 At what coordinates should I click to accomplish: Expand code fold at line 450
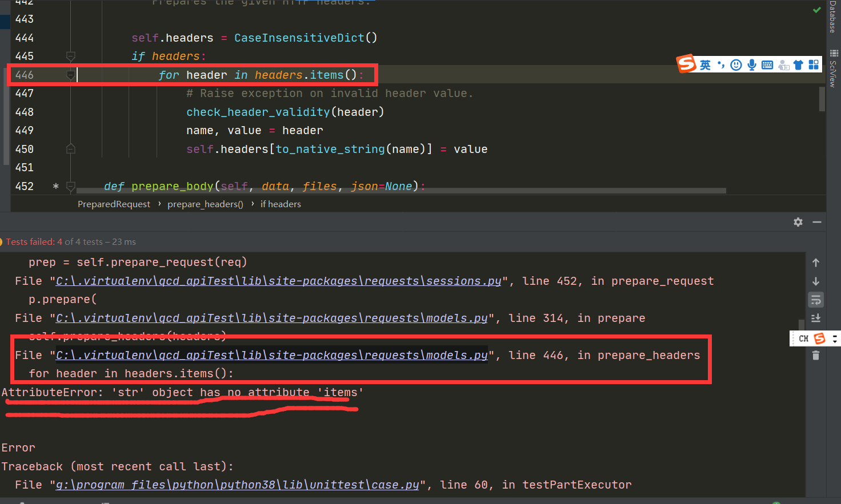(71, 149)
